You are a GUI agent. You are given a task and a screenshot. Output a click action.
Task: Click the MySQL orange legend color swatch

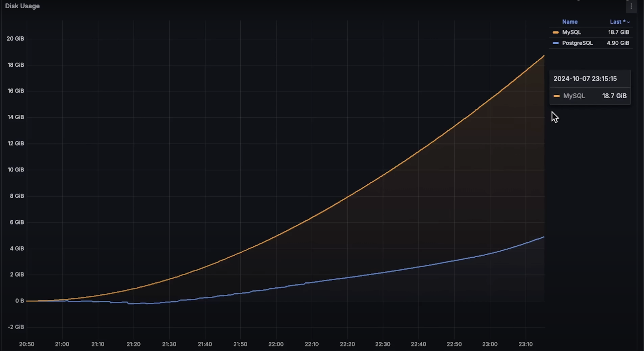555,32
